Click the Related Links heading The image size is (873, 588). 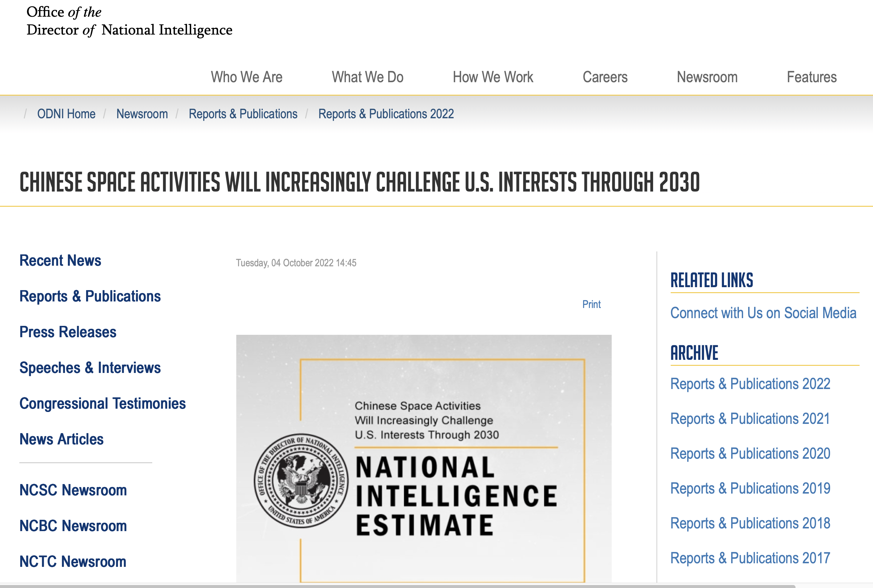coord(712,280)
